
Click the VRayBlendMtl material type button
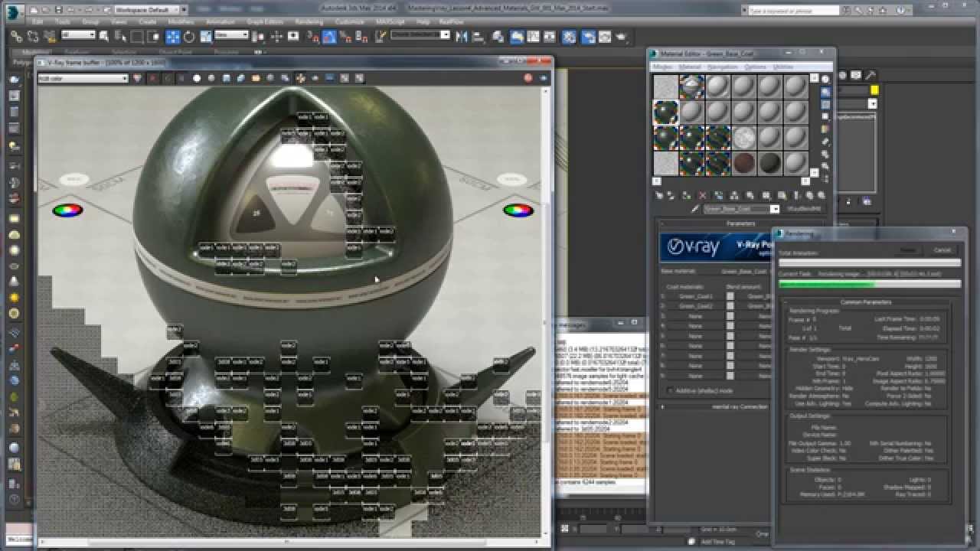[804, 208]
